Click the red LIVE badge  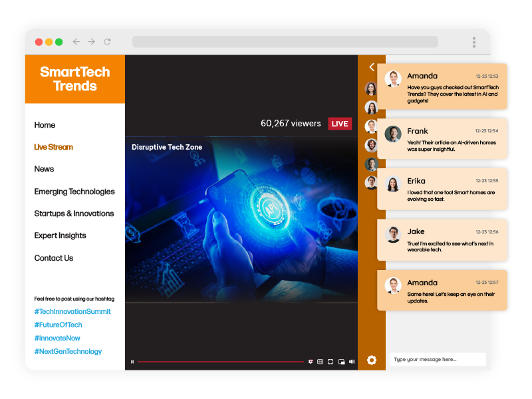(340, 124)
